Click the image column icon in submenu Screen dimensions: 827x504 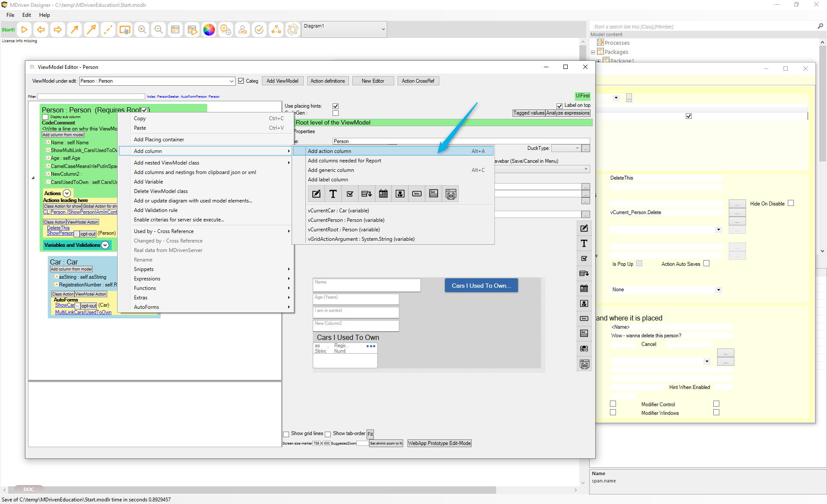click(x=400, y=194)
